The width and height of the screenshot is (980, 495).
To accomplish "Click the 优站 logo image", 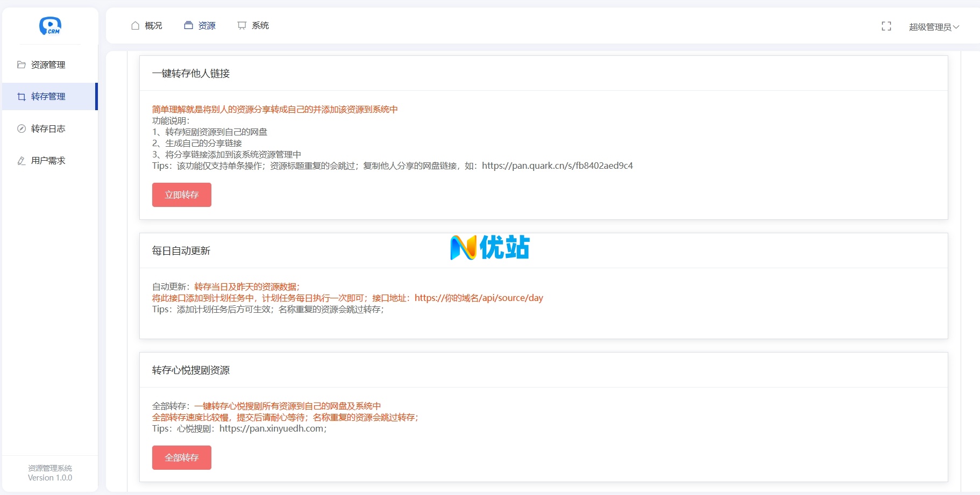I will [x=489, y=248].
